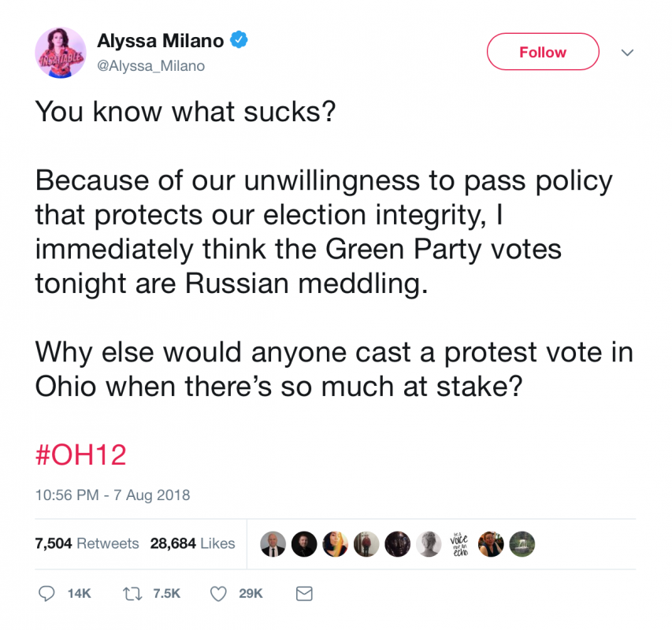Open Alyssa Milano's profile avatar

pyautogui.click(x=61, y=53)
